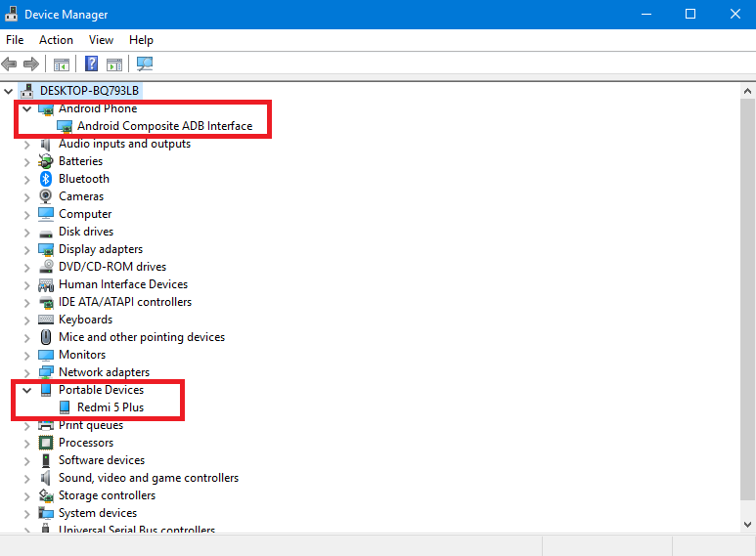756x556 pixels.
Task: Click the DVD/CD-ROM drives icon
Action: pos(46,267)
